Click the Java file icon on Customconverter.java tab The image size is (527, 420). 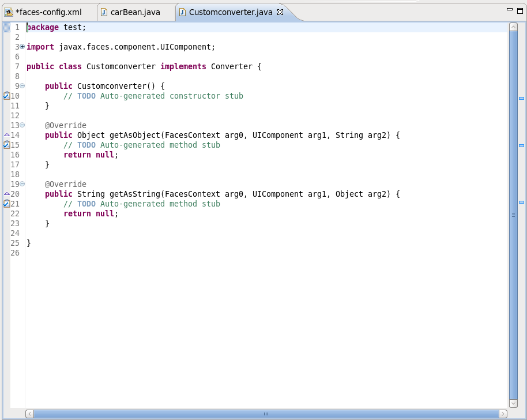click(x=182, y=13)
